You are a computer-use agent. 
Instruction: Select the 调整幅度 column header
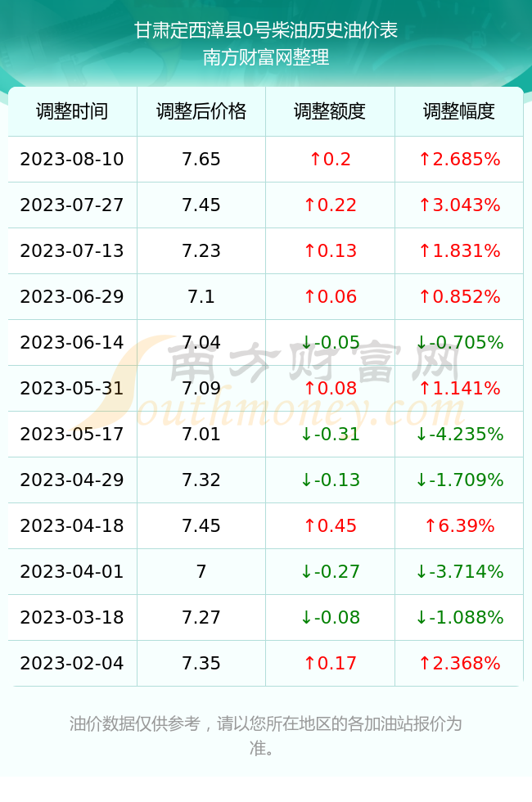[459, 111]
